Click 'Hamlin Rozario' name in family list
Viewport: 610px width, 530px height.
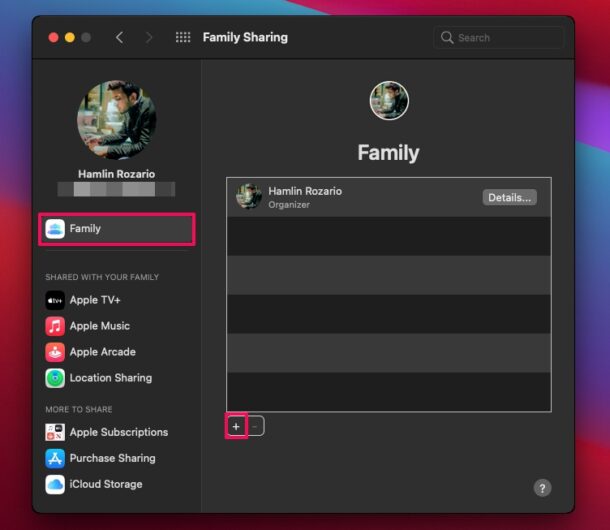tap(305, 191)
